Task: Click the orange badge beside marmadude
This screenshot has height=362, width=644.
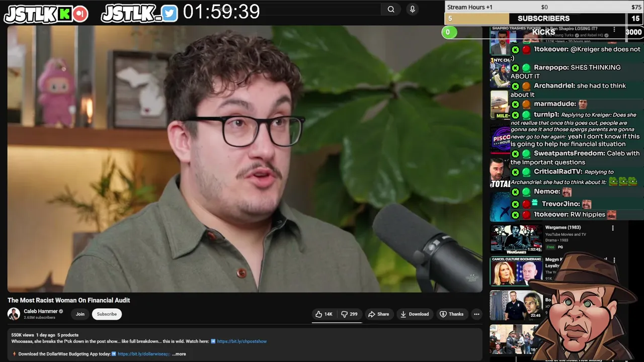Action: (x=526, y=104)
